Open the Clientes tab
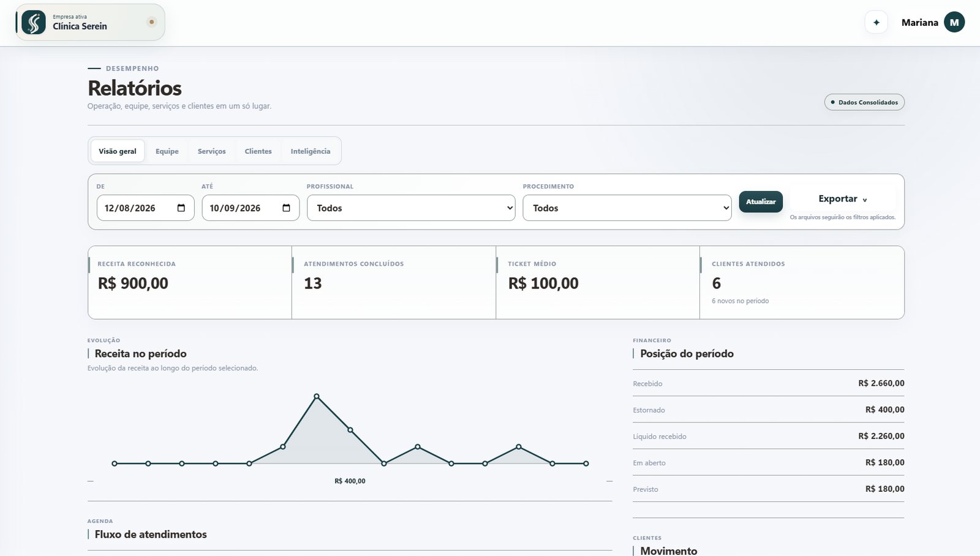 pos(258,151)
